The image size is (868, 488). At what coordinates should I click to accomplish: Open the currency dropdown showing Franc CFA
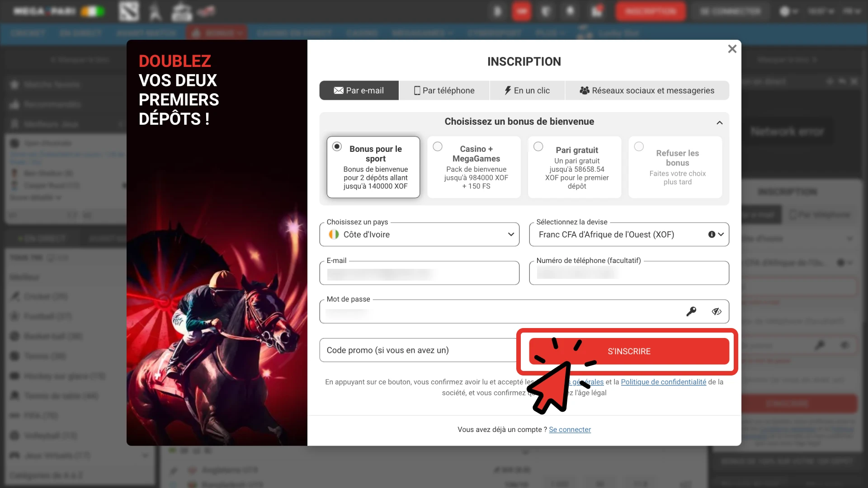[629, 235]
